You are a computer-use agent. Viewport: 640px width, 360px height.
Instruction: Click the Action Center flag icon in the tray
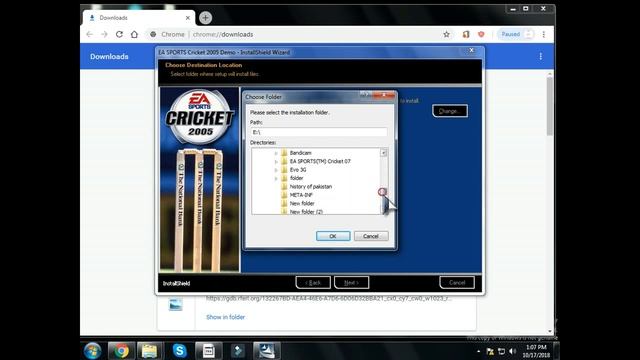(490, 351)
